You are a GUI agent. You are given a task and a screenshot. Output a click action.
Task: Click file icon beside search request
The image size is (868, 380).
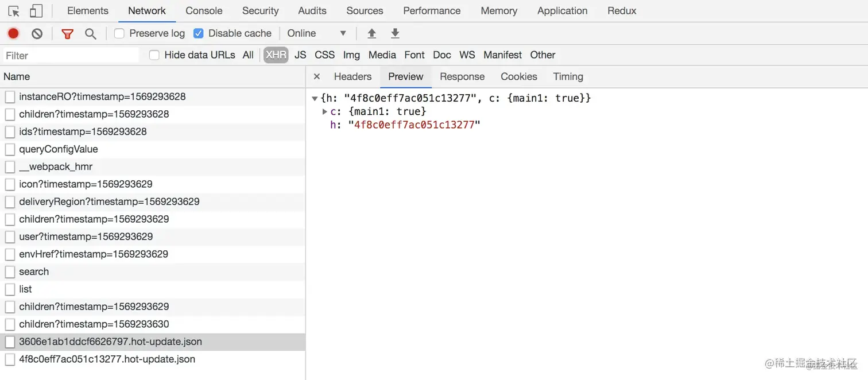pyautogui.click(x=10, y=272)
